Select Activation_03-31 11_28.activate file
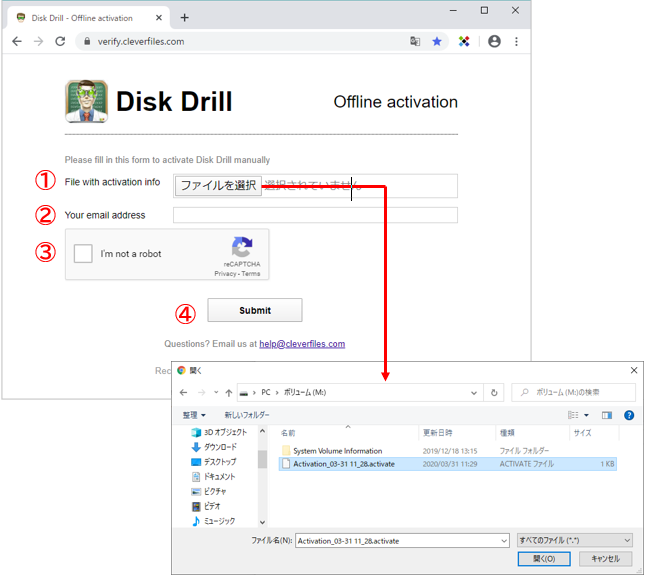The image size is (648, 577). pos(448,464)
